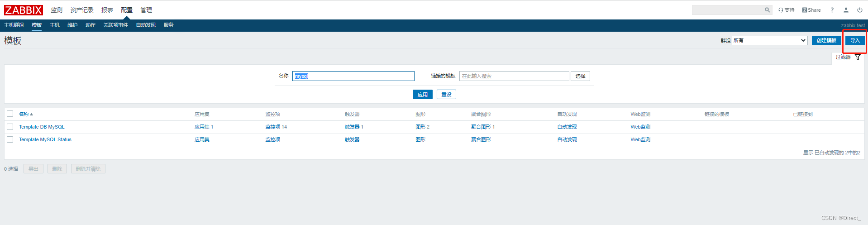Open 触发器 link for Template MySQL Status

pos(352,139)
